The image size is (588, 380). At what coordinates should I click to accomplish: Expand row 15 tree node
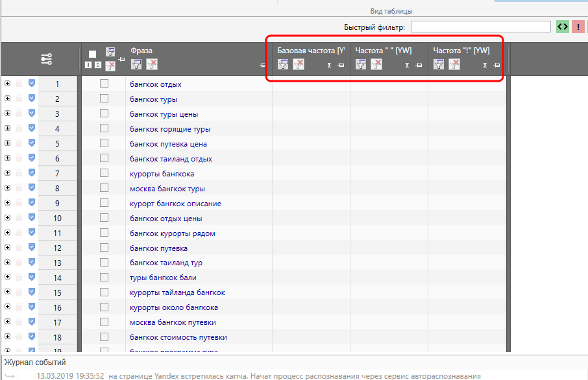(x=7, y=292)
